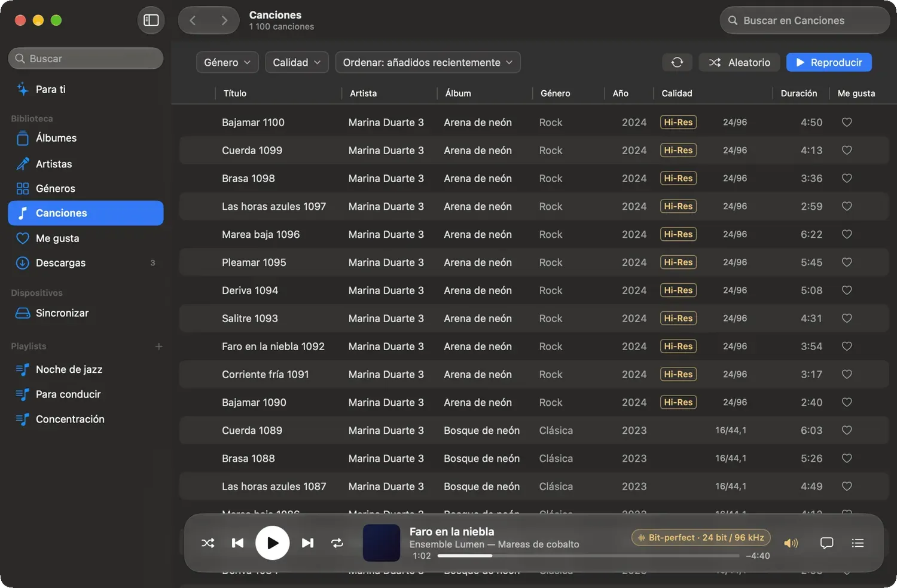Sort by the Artista column header
The height and width of the screenshot is (588, 897).
click(x=364, y=93)
